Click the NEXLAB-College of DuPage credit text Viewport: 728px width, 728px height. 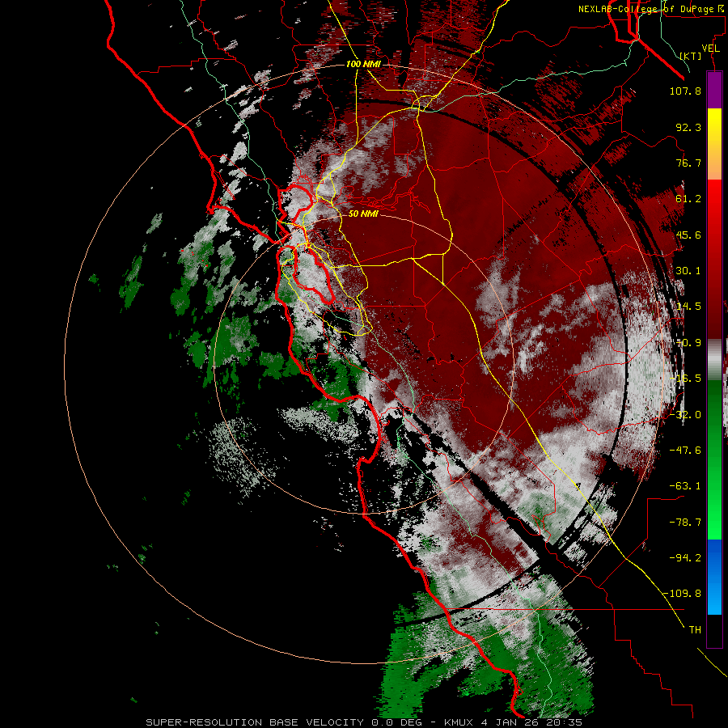651,9
